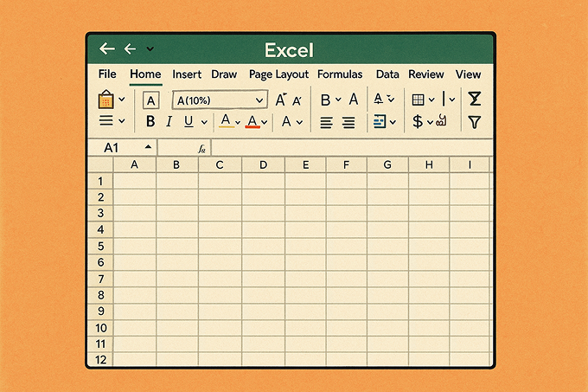Click the select-all corner box
Screen dimensions: 588x392
[x=100, y=164]
